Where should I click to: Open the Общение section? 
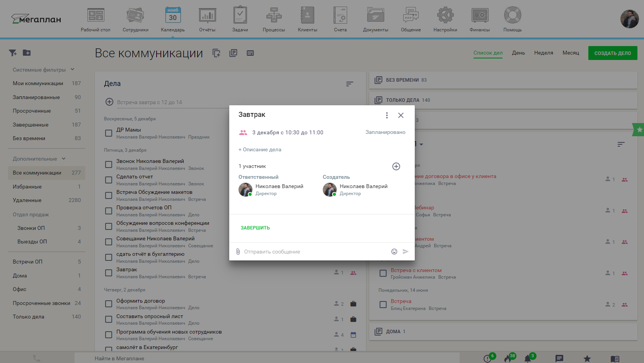411,19
